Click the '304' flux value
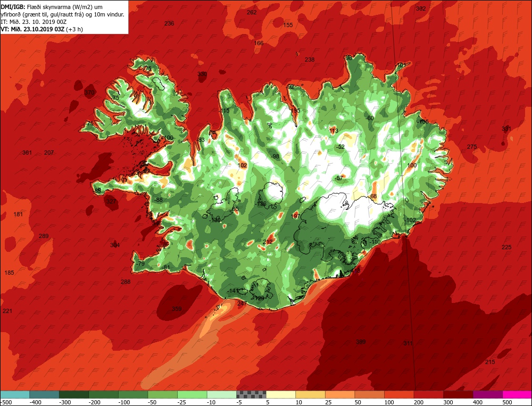The height and width of the screenshot is (406, 532). pyautogui.click(x=115, y=245)
